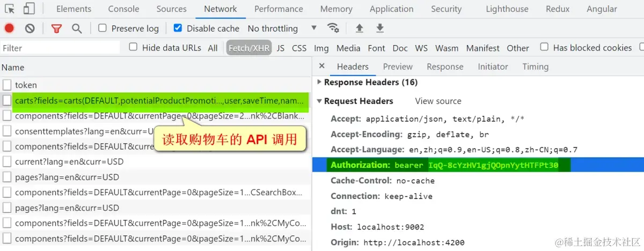Image resolution: width=644 pixels, height=251 pixels.
Task: Click file icon beside consenttemplates request
Action: point(7,131)
